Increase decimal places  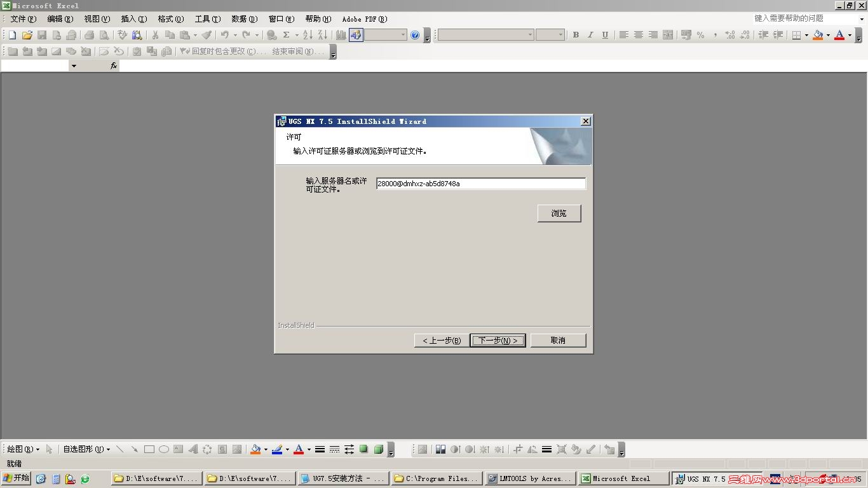pos(730,35)
